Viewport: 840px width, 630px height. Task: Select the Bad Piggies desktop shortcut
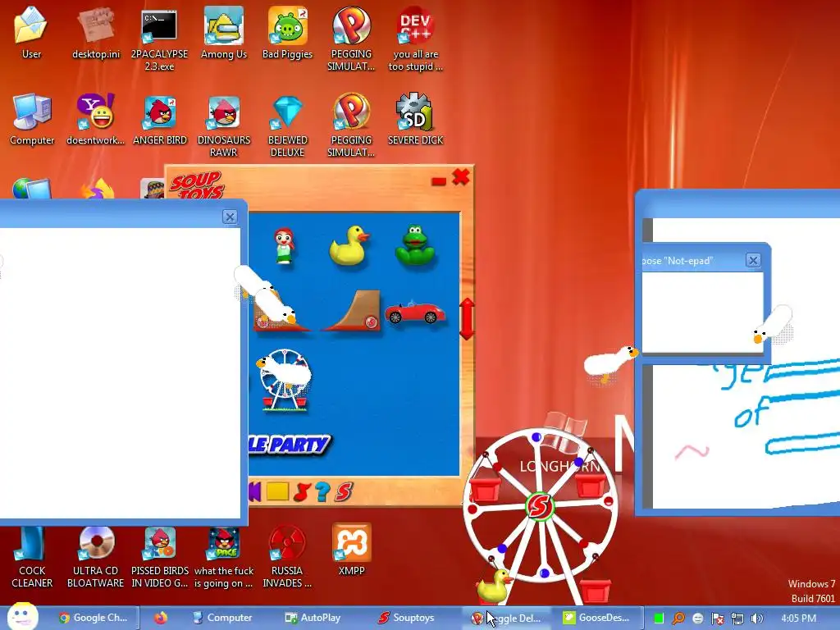[287, 33]
